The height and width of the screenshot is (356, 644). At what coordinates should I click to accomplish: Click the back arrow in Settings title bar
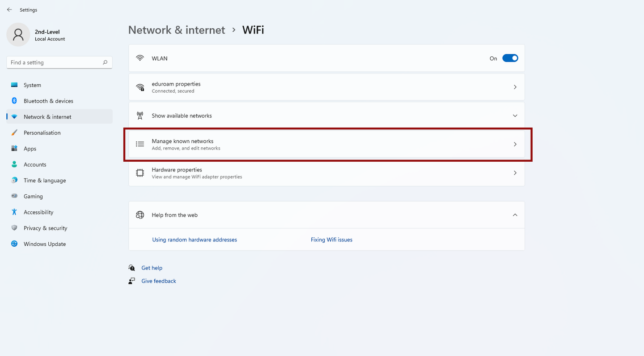click(x=9, y=9)
